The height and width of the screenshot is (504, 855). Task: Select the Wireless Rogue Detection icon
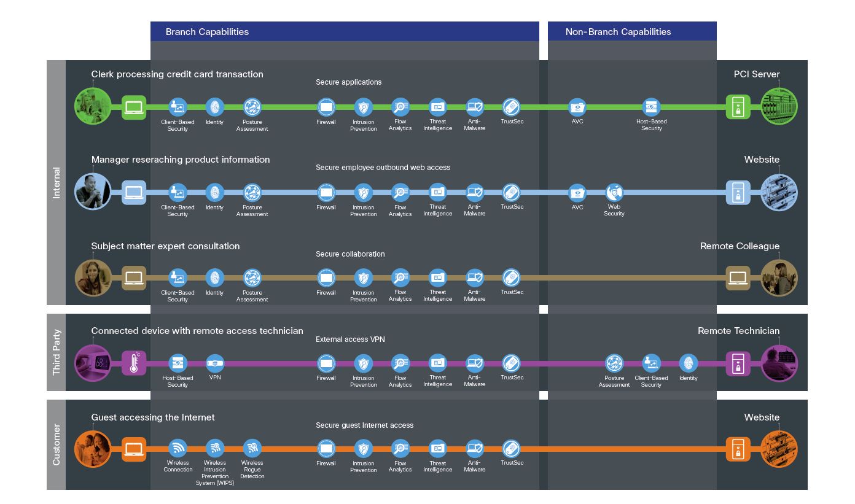point(252,449)
